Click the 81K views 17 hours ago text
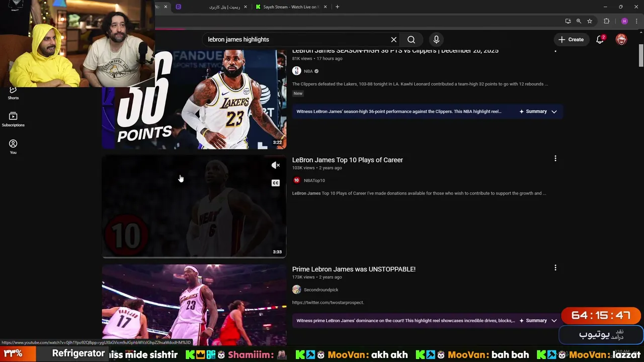This screenshot has height=362, width=644. (317, 59)
